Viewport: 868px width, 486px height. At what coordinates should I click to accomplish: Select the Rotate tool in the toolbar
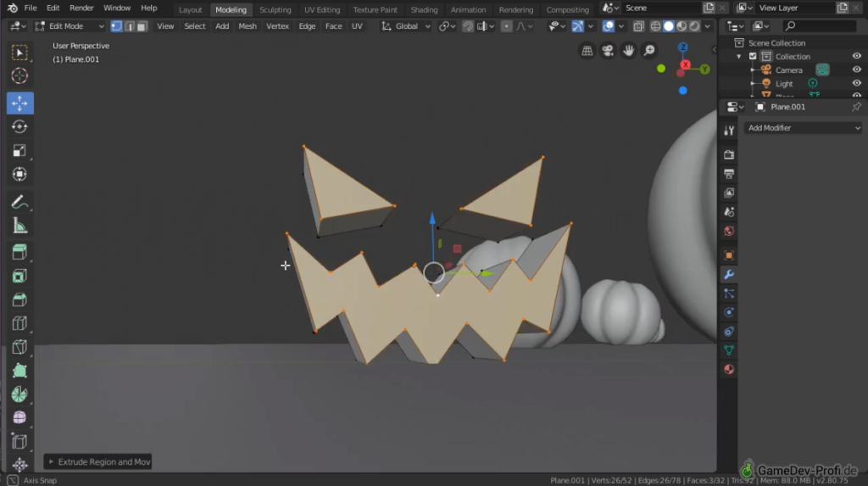click(x=19, y=126)
